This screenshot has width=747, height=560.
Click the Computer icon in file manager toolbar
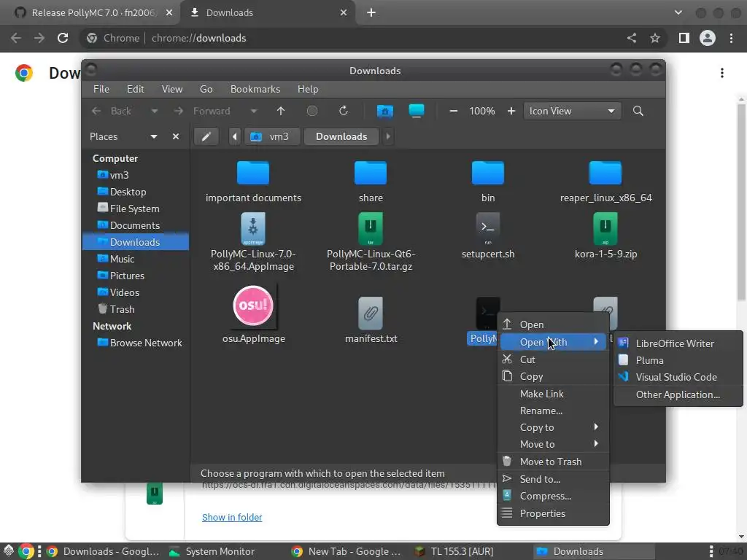click(417, 111)
